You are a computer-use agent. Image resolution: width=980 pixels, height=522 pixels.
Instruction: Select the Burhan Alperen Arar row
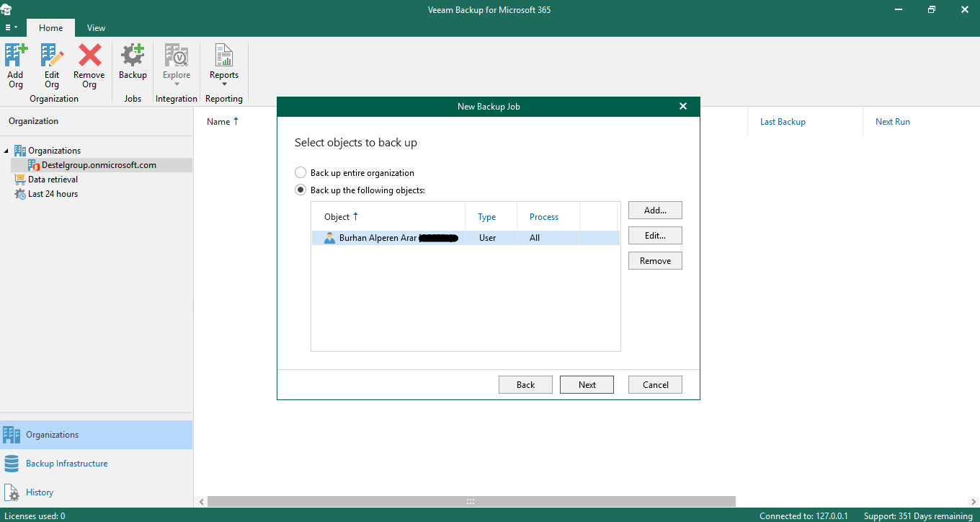click(465, 238)
